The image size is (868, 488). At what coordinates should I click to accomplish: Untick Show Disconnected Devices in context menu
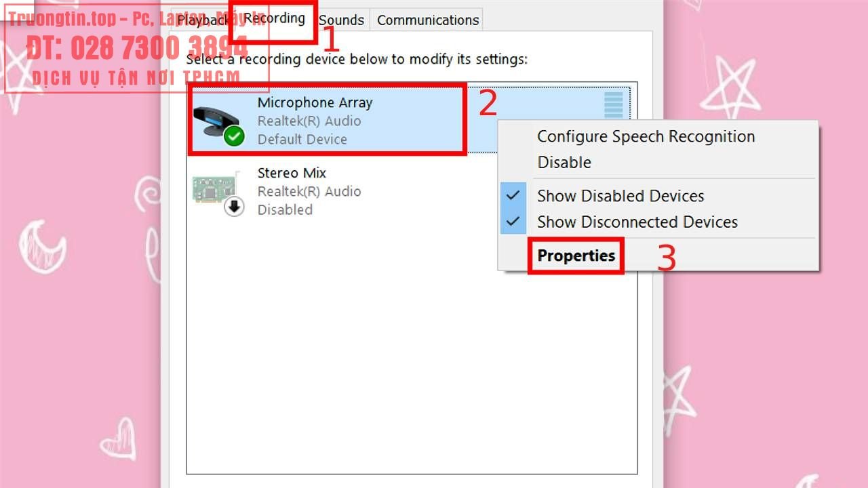pyautogui.click(x=637, y=222)
